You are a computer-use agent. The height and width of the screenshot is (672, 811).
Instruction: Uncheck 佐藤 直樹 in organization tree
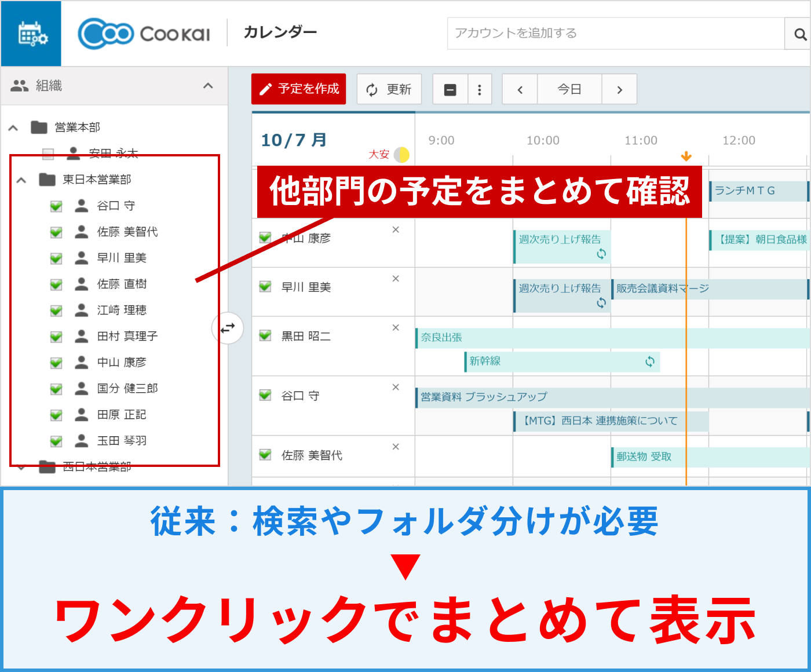pos(56,284)
